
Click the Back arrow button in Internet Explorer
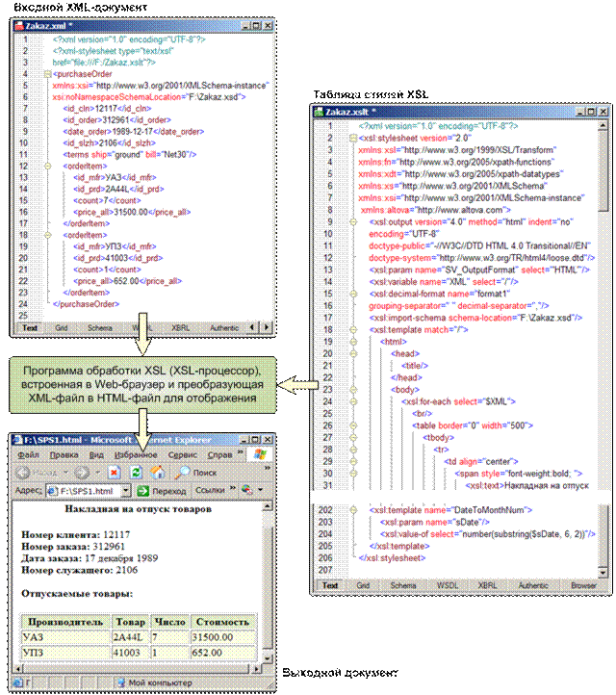tap(26, 473)
